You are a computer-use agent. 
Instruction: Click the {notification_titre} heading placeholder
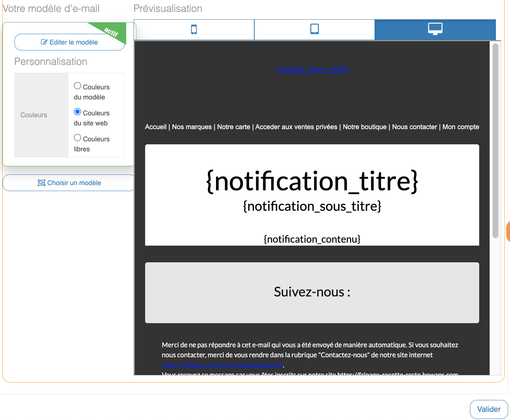[312, 181]
